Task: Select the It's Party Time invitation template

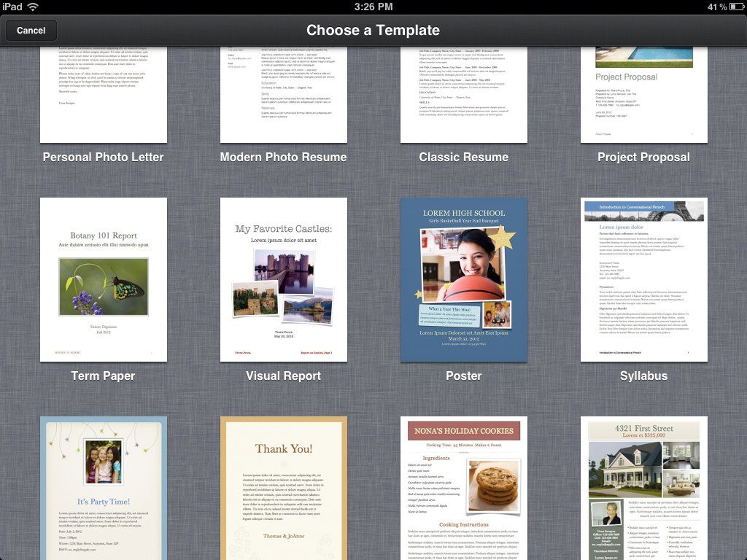Action: coord(103,489)
